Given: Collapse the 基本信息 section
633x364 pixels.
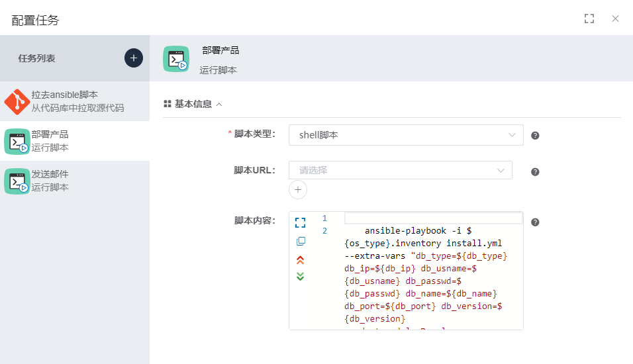Looking at the screenshot, I should [219, 104].
